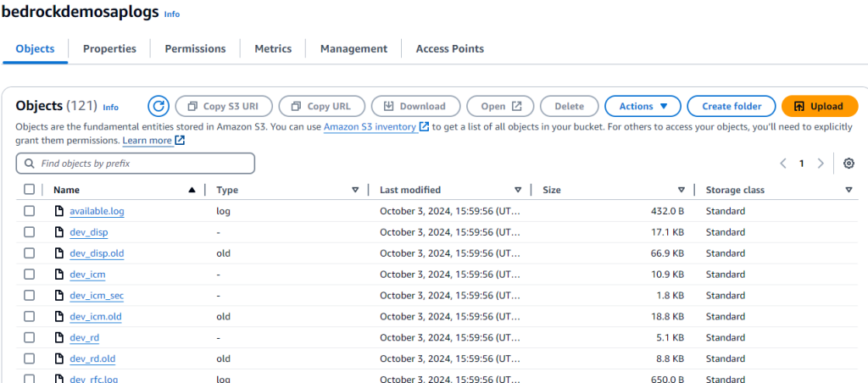This screenshot has height=383, width=868.
Task: Check the dev_icm_sec checkbox
Action: tap(30, 295)
